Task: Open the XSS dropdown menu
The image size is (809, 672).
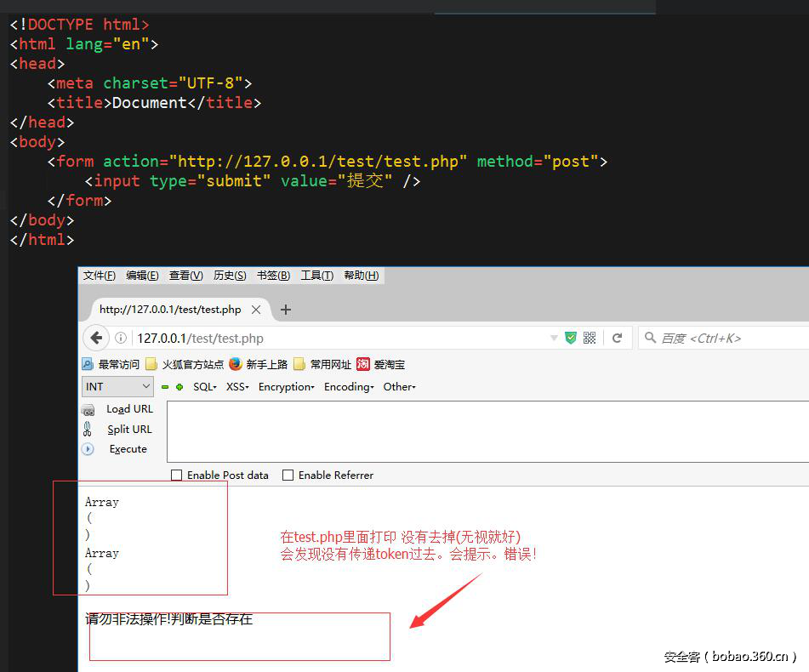Action: (238, 387)
